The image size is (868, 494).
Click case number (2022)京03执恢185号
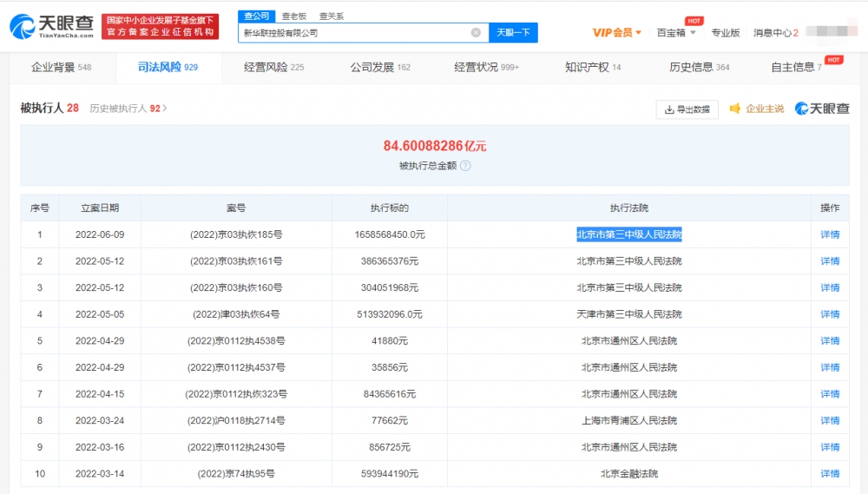pos(236,234)
